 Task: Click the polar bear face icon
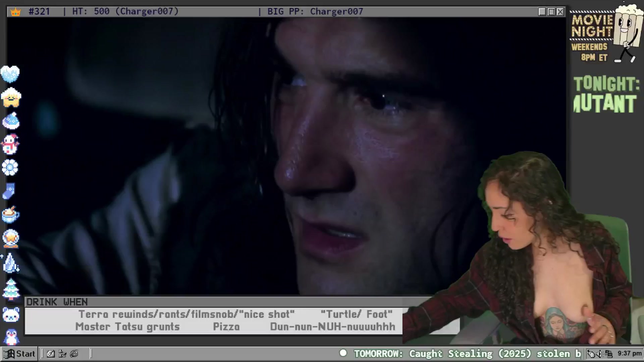point(11,315)
